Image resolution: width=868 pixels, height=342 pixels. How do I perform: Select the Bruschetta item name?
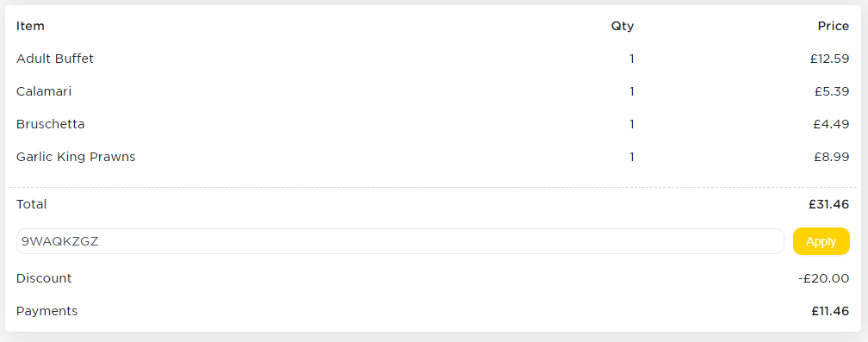tap(50, 124)
